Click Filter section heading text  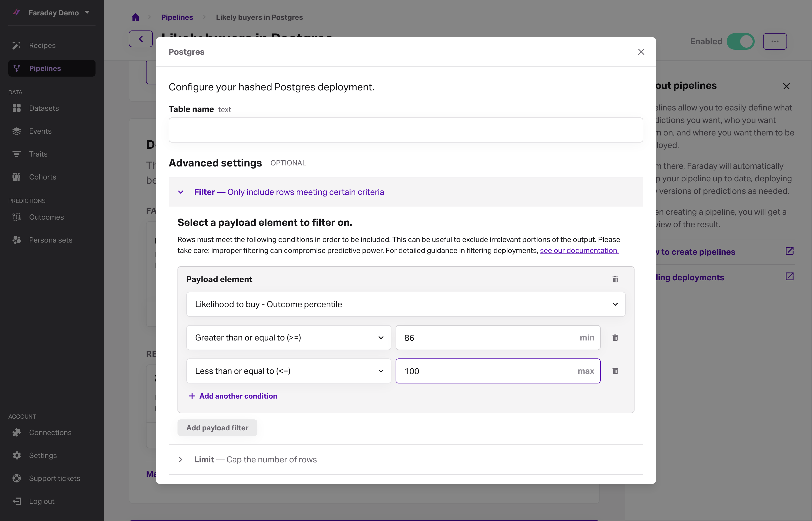click(x=289, y=192)
